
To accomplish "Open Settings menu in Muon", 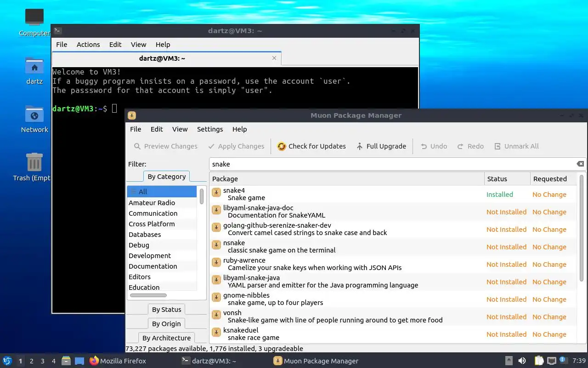I will click(210, 129).
